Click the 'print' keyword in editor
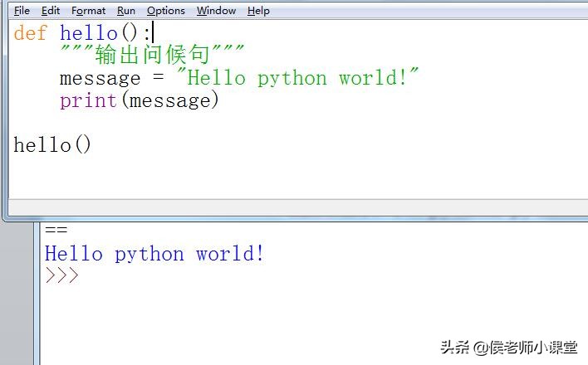Viewport: 588px width, 365px height. [88, 101]
